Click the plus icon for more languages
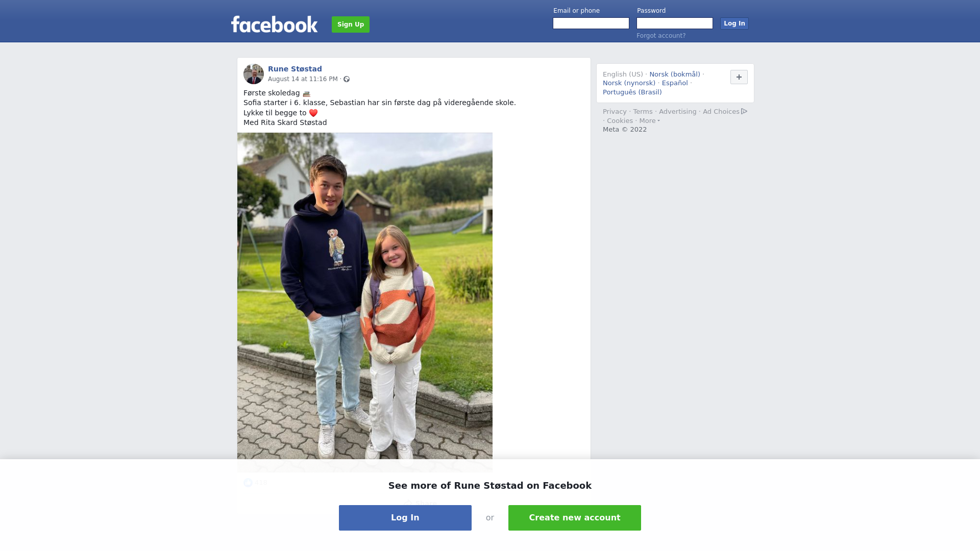980x551 pixels. point(739,77)
